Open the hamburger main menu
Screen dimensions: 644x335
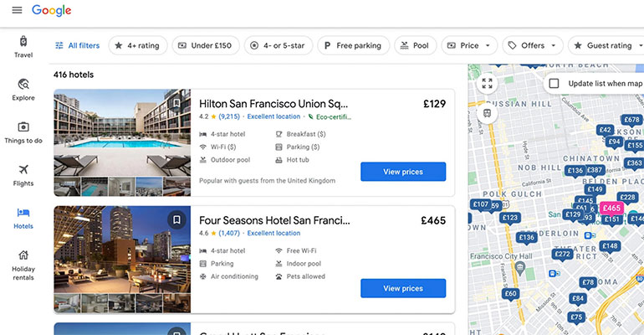17,10
